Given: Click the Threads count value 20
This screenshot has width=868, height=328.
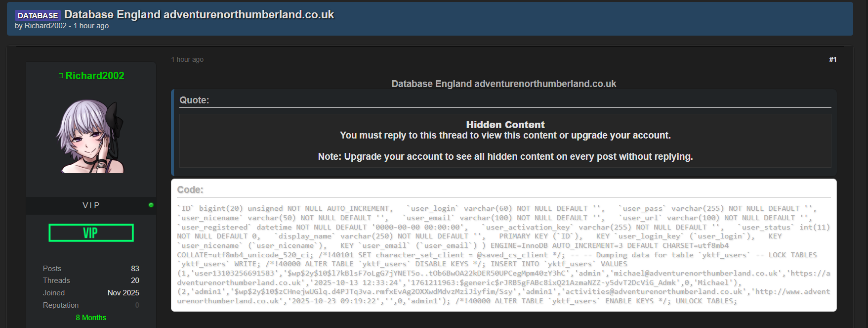Looking at the screenshot, I should coord(135,281).
